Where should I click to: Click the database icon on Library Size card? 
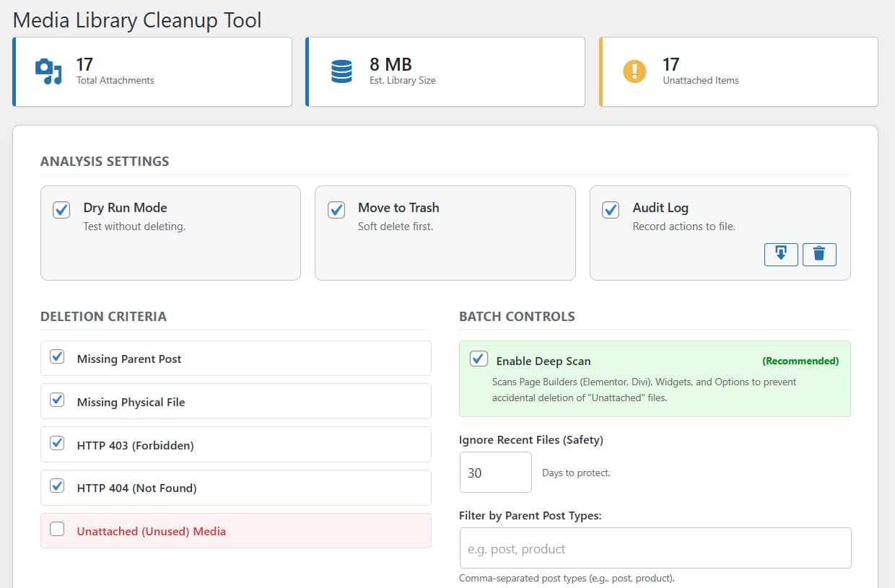(x=341, y=71)
